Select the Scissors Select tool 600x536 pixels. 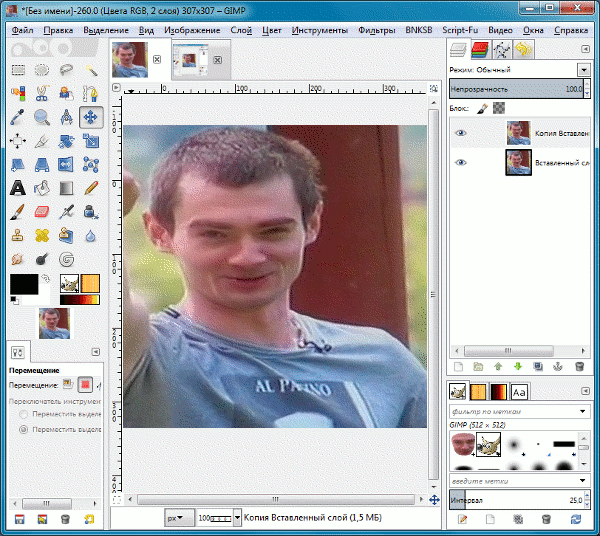(42, 93)
